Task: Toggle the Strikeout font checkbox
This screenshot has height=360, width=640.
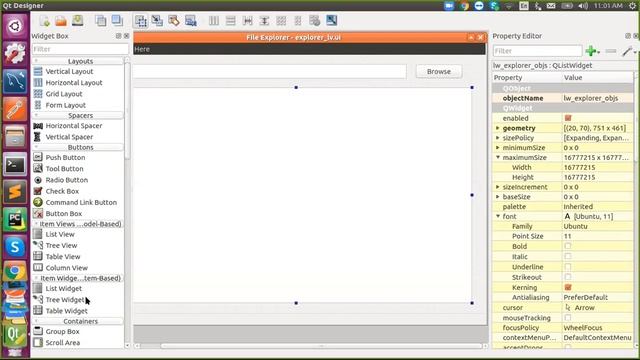Action: click(568, 277)
